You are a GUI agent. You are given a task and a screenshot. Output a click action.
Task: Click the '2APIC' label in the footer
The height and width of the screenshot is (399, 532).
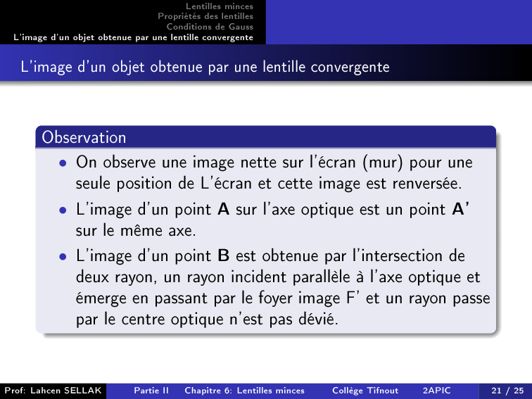pos(436,391)
